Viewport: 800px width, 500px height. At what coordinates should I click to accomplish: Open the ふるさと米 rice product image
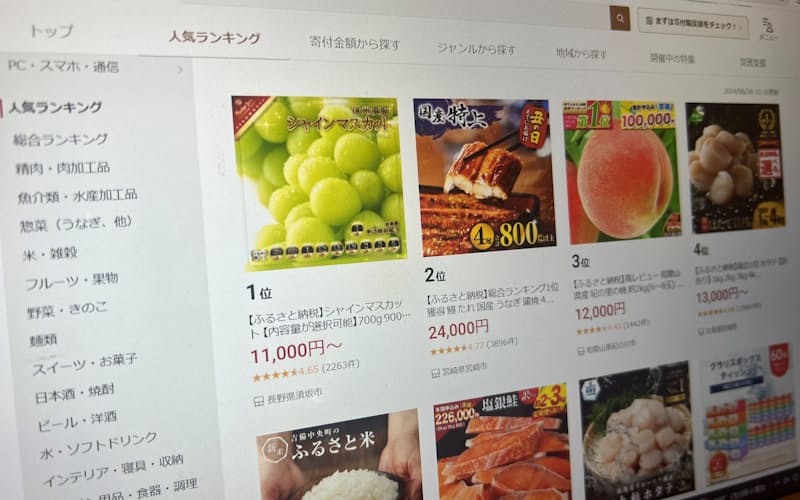click(338, 457)
